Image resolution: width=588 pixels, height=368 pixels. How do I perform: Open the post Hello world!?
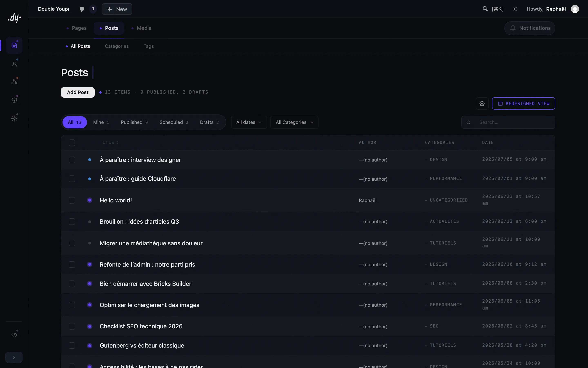pyautogui.click(x=116, y=200)
